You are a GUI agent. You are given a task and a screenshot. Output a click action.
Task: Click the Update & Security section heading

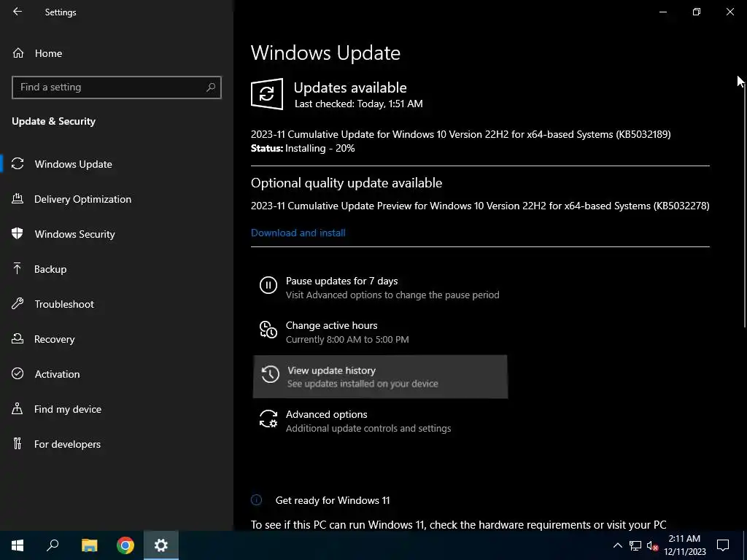pos(54,121)
